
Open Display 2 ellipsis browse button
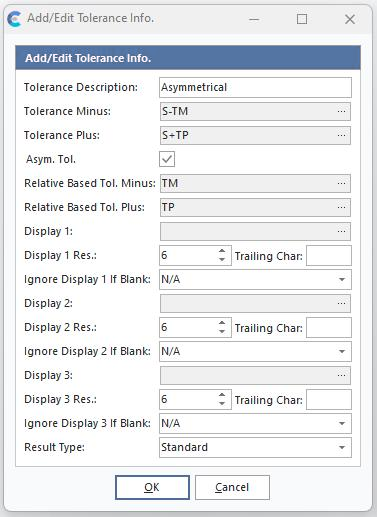[x=341, y=303]
